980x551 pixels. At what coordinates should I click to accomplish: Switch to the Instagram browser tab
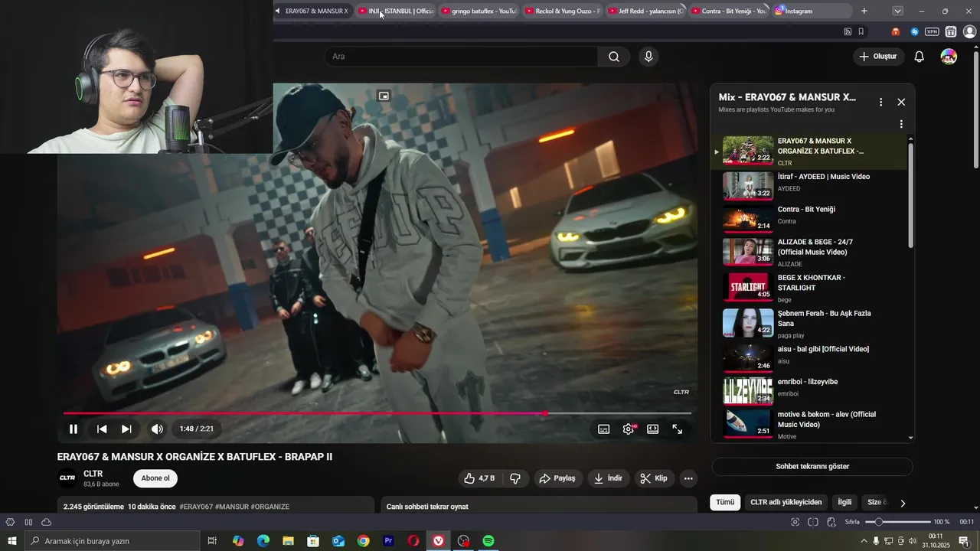[812, 11]
